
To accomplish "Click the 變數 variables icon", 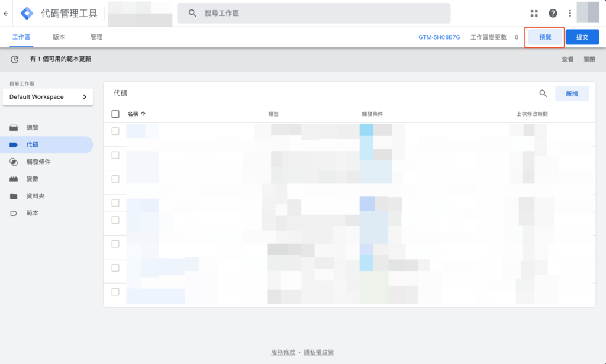I will click(14, 179).
